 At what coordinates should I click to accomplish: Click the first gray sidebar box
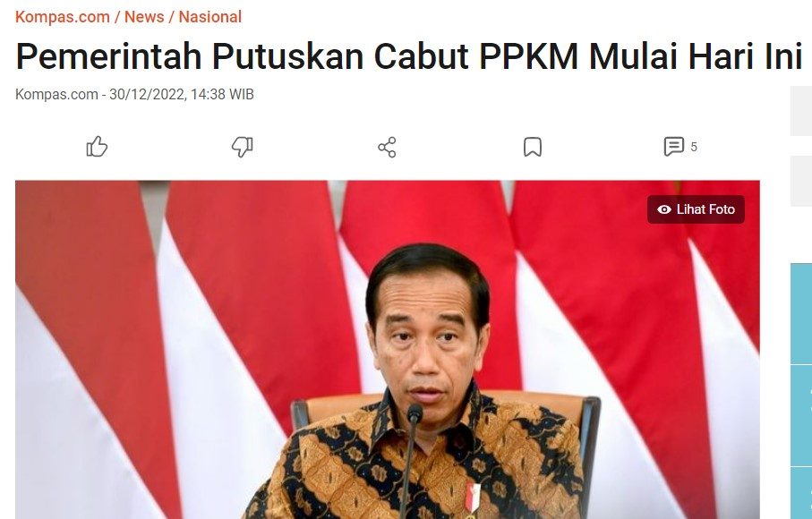tap(801, 111)
